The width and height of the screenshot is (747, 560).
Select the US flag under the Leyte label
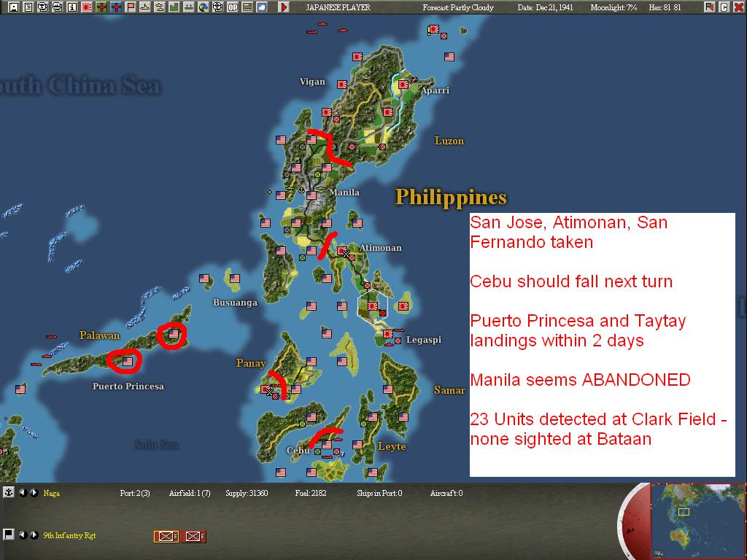(x=373, y=472)
